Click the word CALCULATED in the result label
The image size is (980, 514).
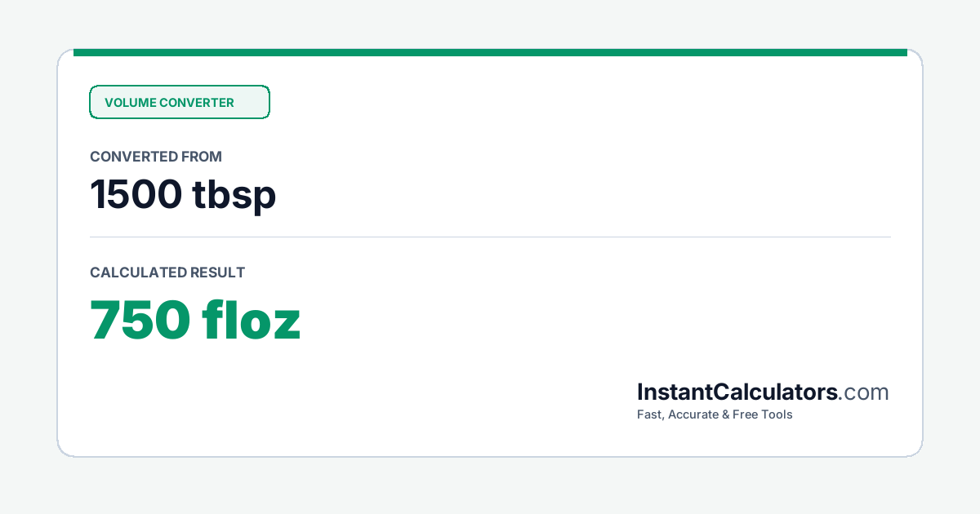138,273
